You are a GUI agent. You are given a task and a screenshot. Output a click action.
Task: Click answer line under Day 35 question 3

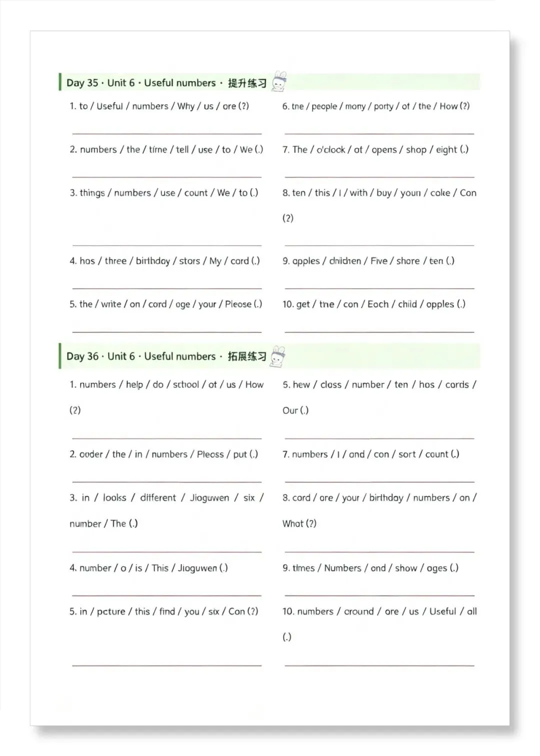(x=167, y=245)
